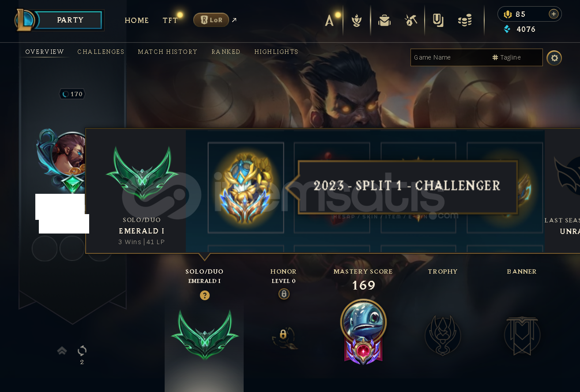
Task: Open the Clash trophy-flame icon in top bar
Action: (x=357, y=20)
